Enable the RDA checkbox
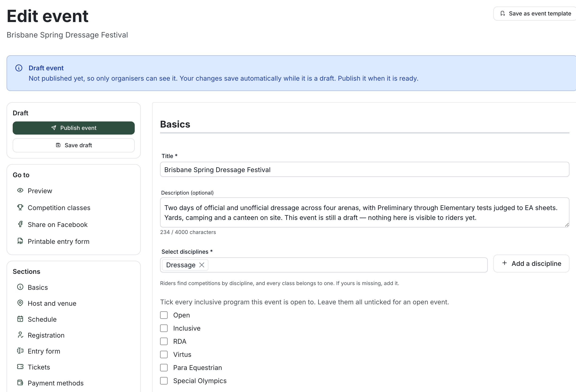The image size is (576, 392). point(164,342)
